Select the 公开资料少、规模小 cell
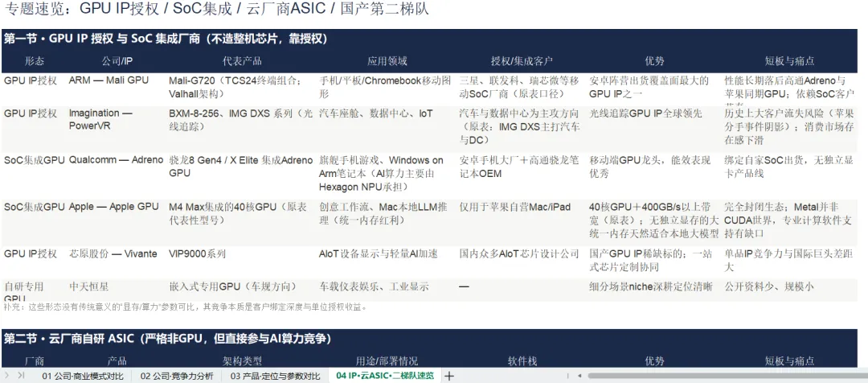 coord(790,290)
